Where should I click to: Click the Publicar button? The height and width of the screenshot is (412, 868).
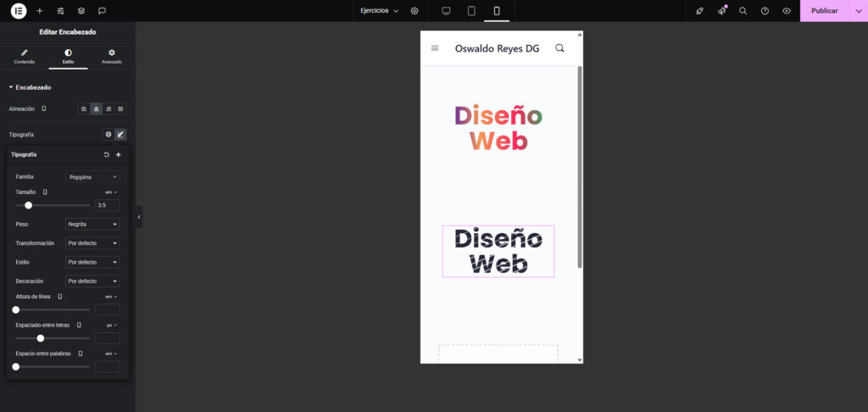tap(824, 11)
